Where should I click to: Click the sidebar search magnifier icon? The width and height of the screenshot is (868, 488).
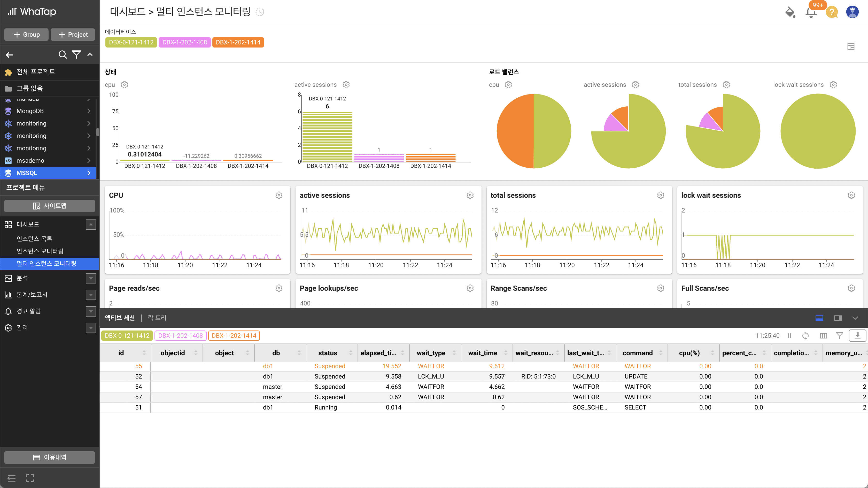coord(63,54)
